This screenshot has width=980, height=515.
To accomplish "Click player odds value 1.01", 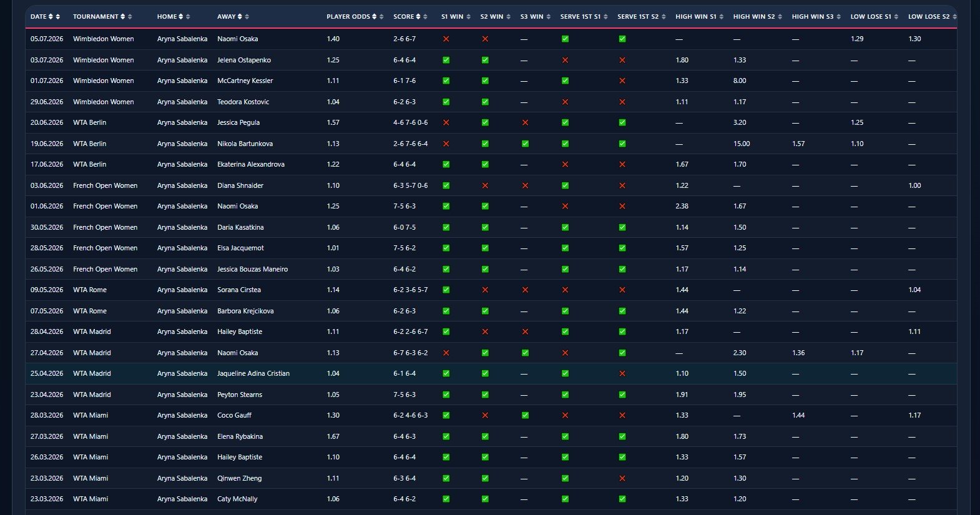I will click(x=333, y=248).
